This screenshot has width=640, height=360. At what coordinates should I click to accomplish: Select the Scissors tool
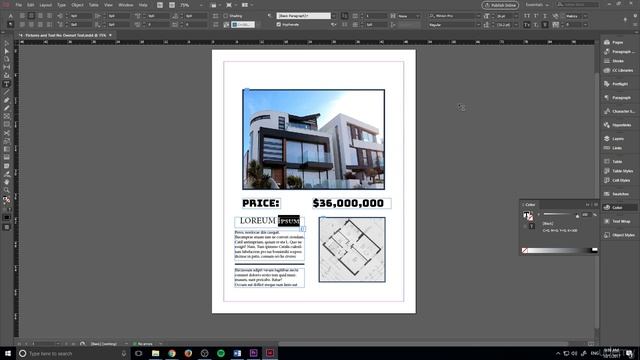point(7,133)
